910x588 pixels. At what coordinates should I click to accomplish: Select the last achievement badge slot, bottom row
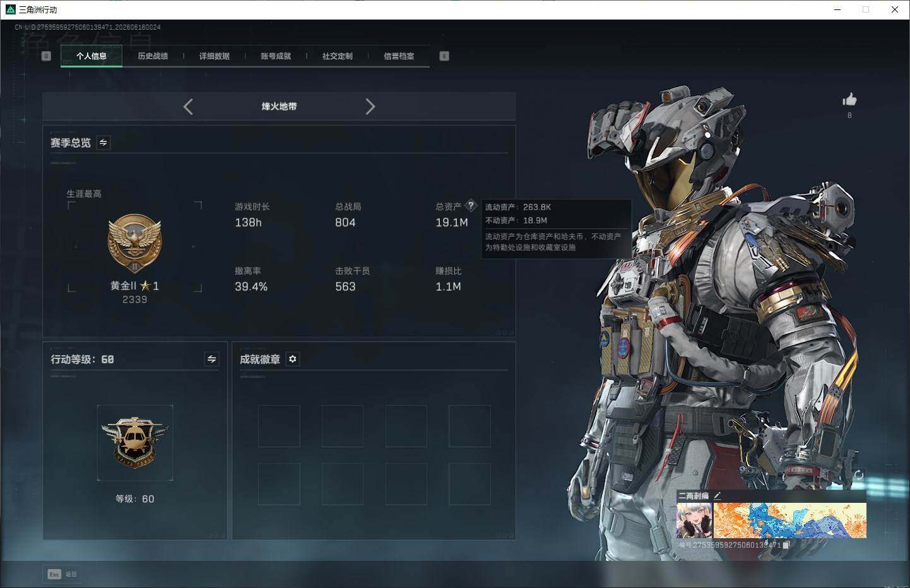[x=470, y=484]
